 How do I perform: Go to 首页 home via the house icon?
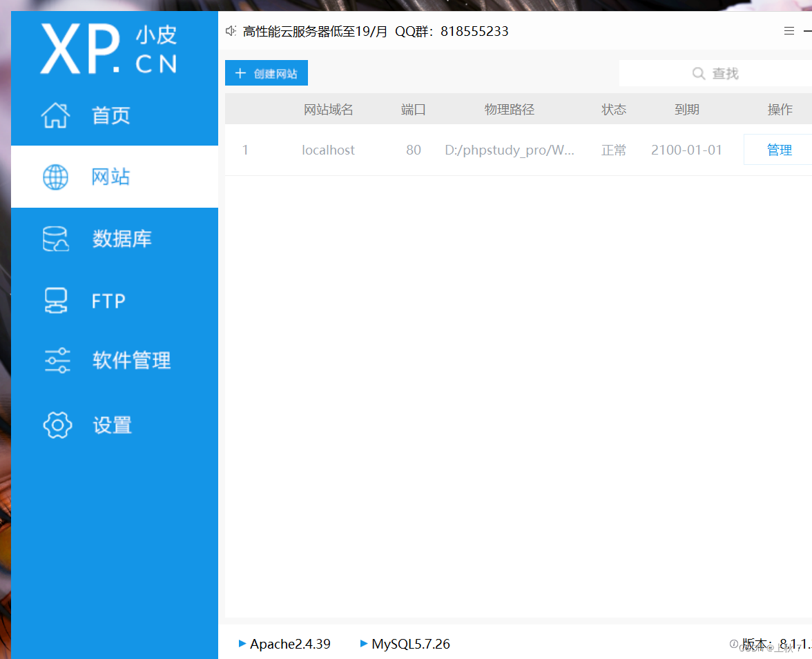(55, 115)
